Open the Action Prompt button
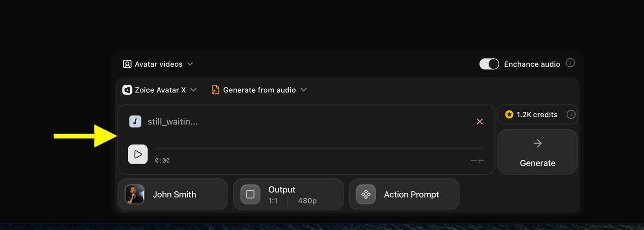 [404, 194]
